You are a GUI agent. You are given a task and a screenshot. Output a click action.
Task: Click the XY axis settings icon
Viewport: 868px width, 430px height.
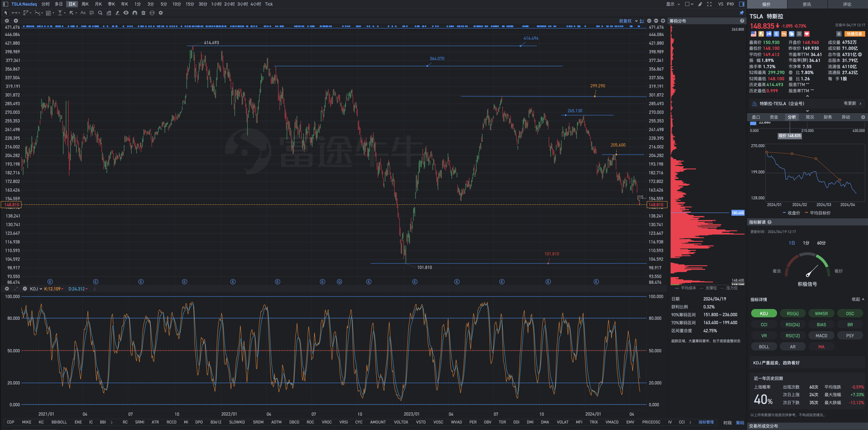(x=642, y=21)
